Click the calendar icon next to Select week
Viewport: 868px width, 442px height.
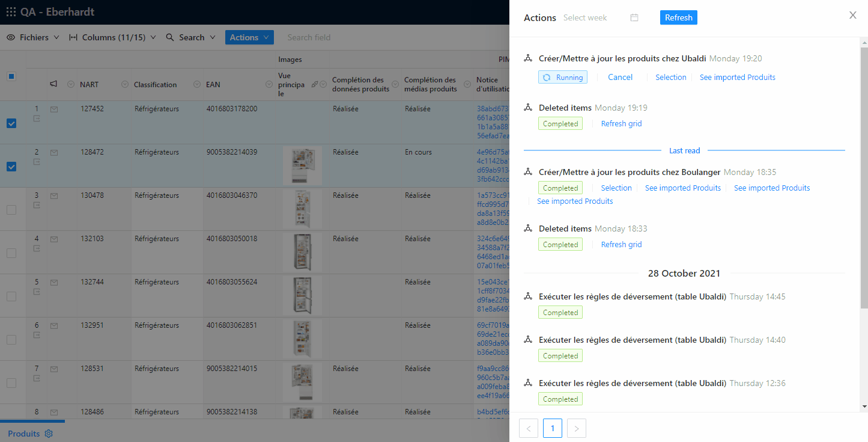tap(634, 18)
